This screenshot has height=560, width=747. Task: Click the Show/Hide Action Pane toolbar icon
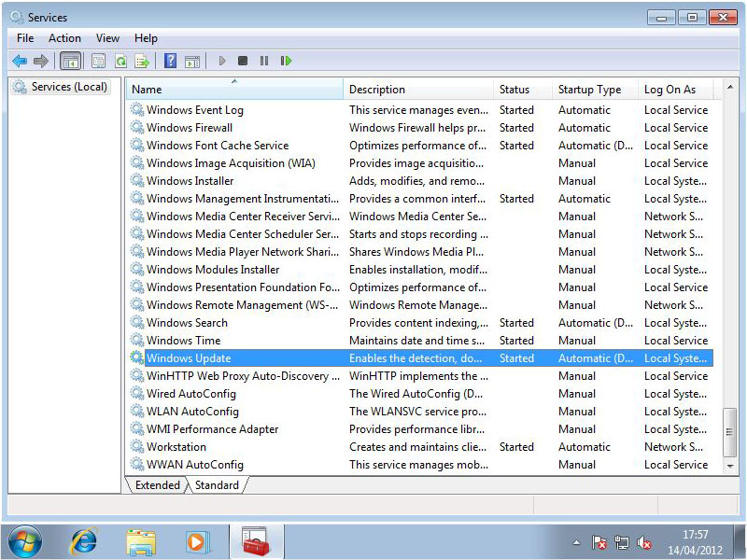point(192,62)
